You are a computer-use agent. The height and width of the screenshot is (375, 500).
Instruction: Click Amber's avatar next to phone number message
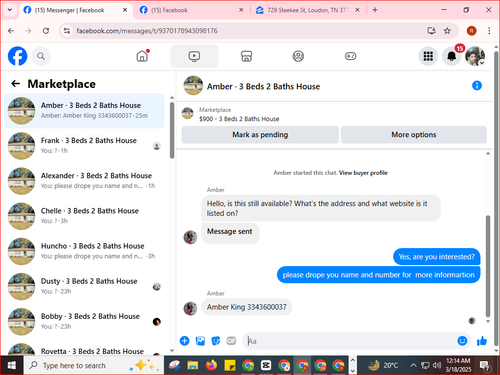click(190, 308)
